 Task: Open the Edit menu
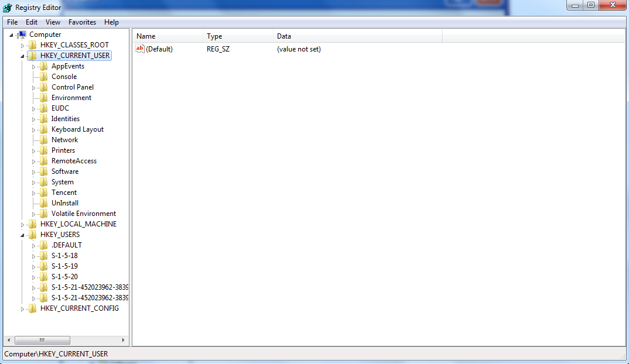point(32,22)
